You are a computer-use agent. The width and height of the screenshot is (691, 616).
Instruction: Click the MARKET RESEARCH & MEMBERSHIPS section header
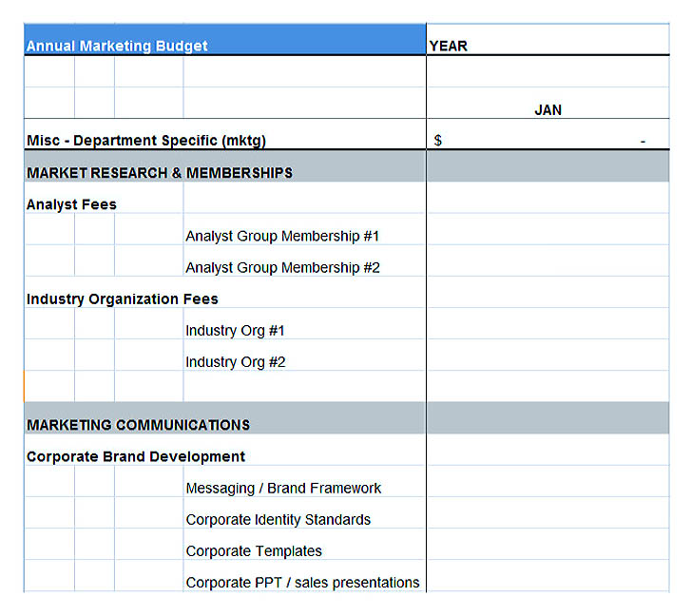click(224, 166)
